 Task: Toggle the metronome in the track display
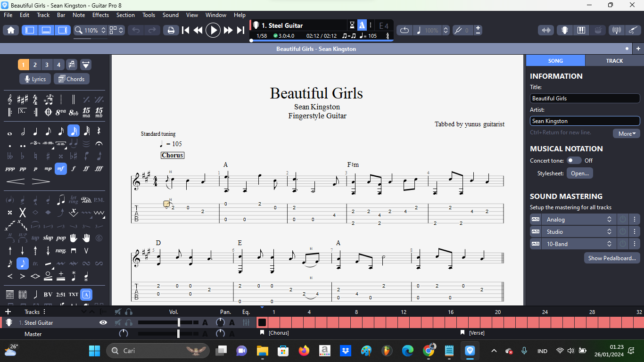pos(362,25)
